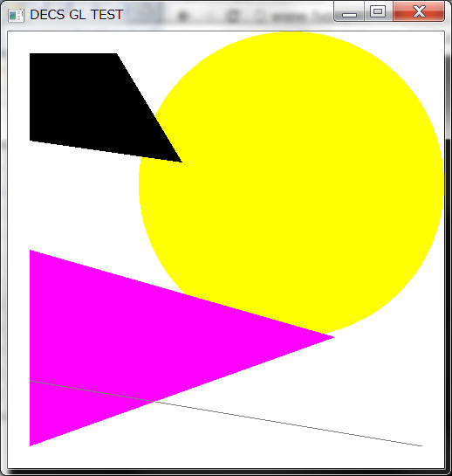Maximize the DECS GL TEST window

point(378,12)
